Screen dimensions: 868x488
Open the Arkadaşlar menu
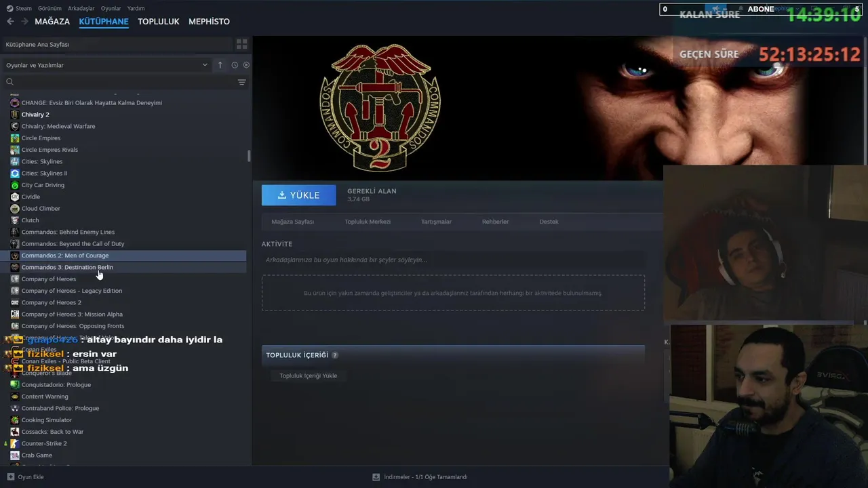(x=81, y=8)
